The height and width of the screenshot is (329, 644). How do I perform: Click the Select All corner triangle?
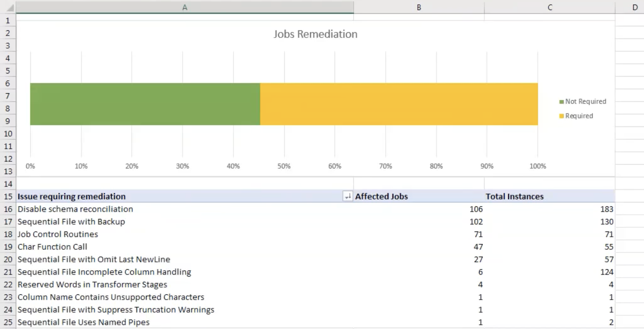pos(10,7)
